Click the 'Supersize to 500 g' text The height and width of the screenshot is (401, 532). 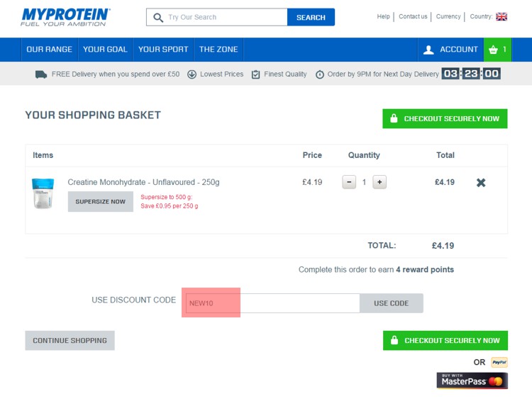[166, 197]
